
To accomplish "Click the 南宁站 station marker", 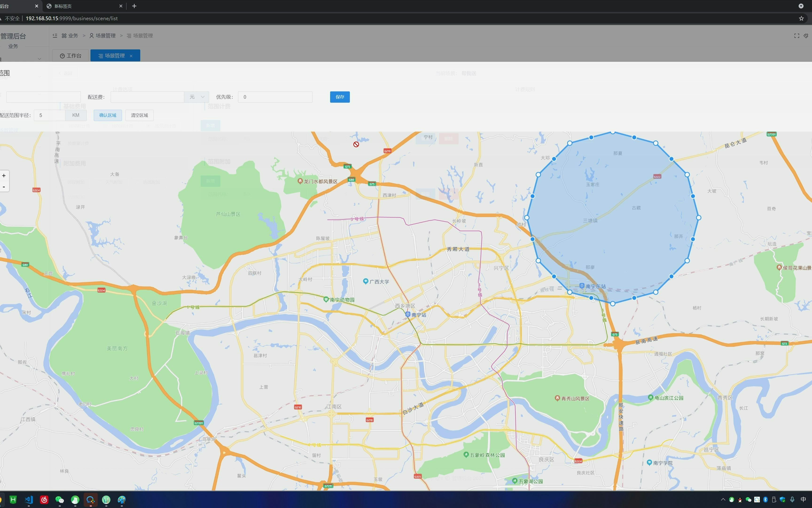I will (408, 314).
